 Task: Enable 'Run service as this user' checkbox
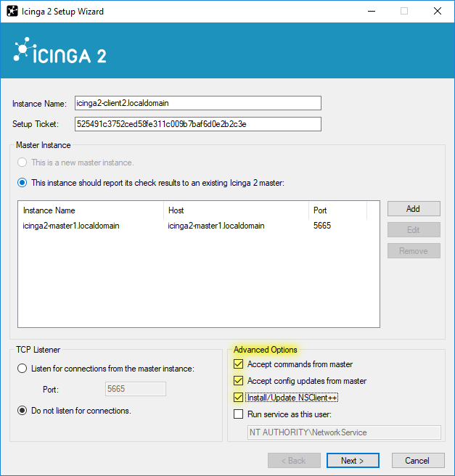238,414
